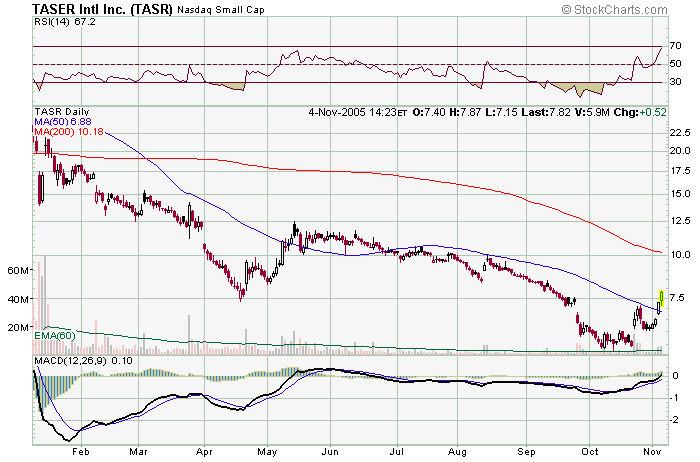The width and height of the screenshot is (700, 462).
Task: Click the O:7.40 open price value
Action: click(x=429, y=112)
